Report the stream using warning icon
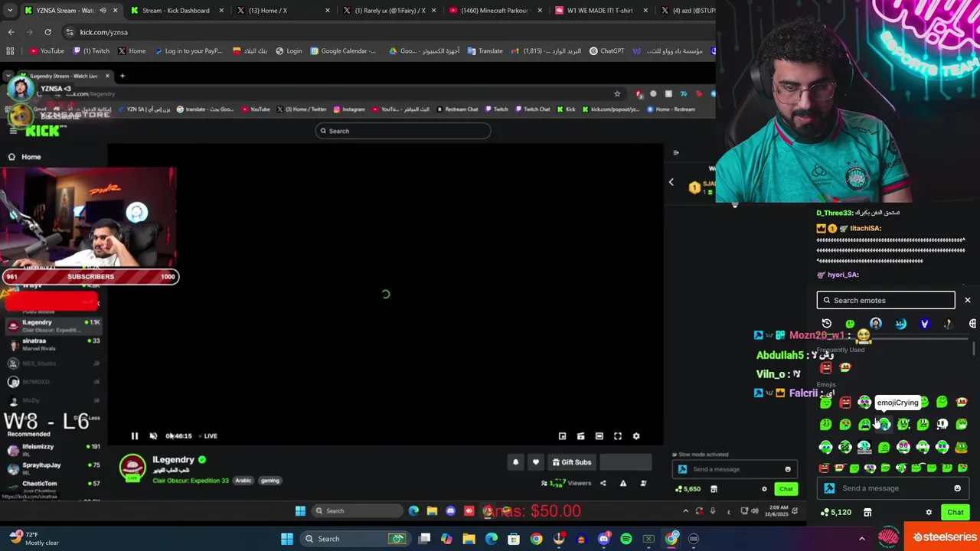 pos(623,483)
